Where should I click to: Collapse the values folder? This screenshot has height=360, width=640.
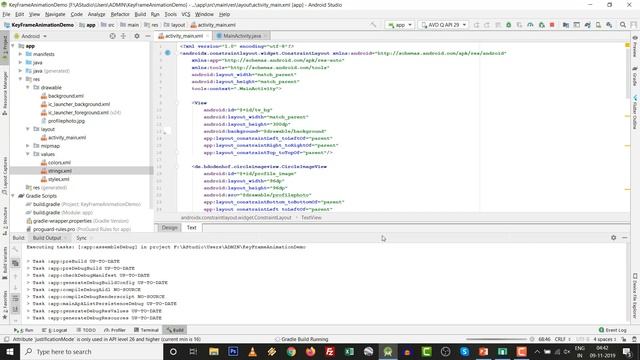(x=28, y=154)
